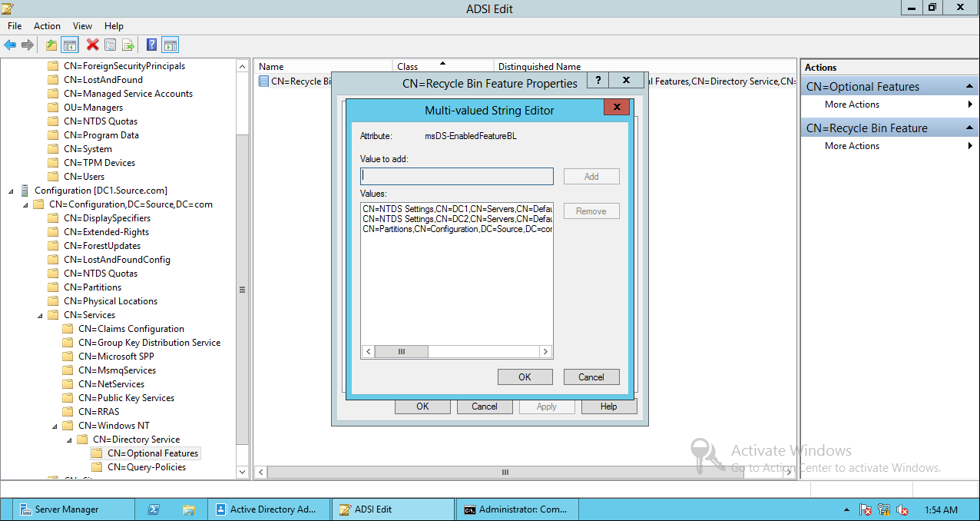The image size is (980, 521).
Task: Click the Network tray icon with warning
Action: click(884, 509)
